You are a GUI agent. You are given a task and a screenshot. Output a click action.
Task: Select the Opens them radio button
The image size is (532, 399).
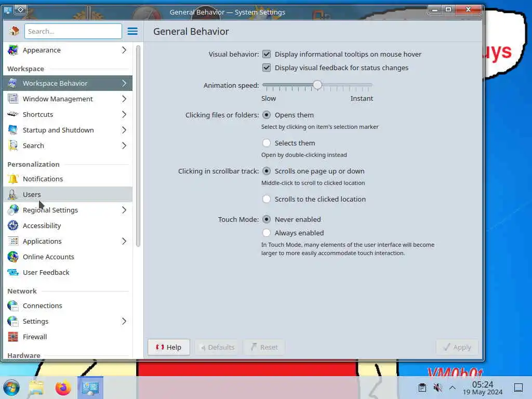click(267, 115)
